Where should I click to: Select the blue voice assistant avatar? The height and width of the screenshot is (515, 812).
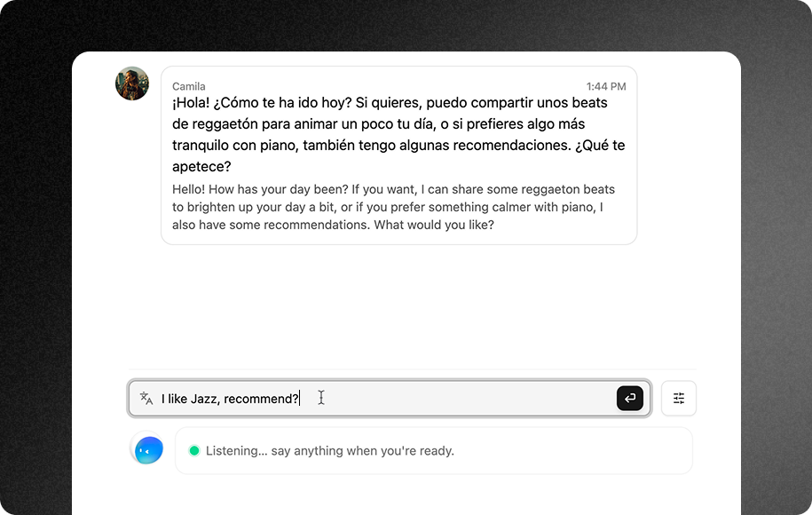pos(146,449)
